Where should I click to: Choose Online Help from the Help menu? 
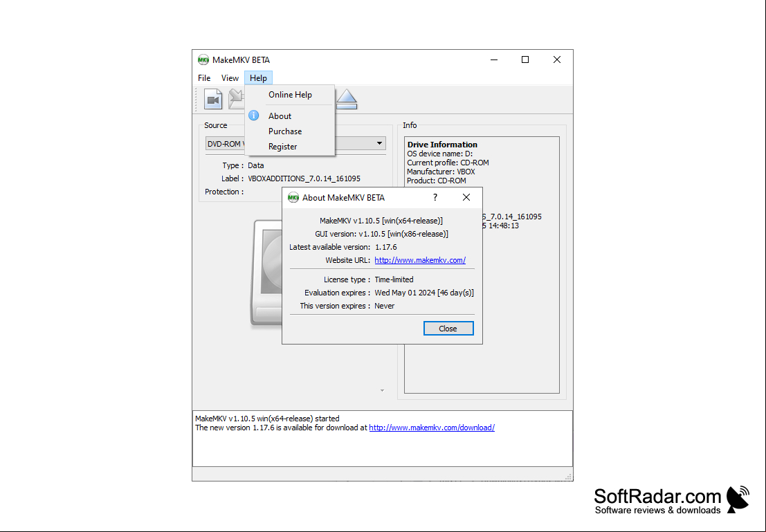[290, 95]
